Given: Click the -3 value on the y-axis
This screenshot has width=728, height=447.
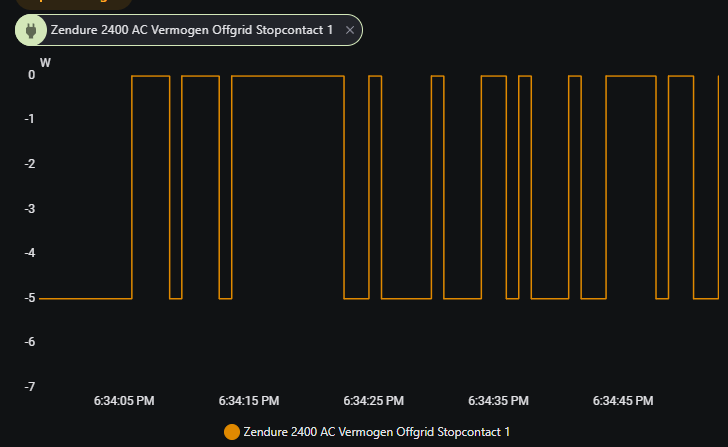Looking at the screenshot, I should [30, 208].
